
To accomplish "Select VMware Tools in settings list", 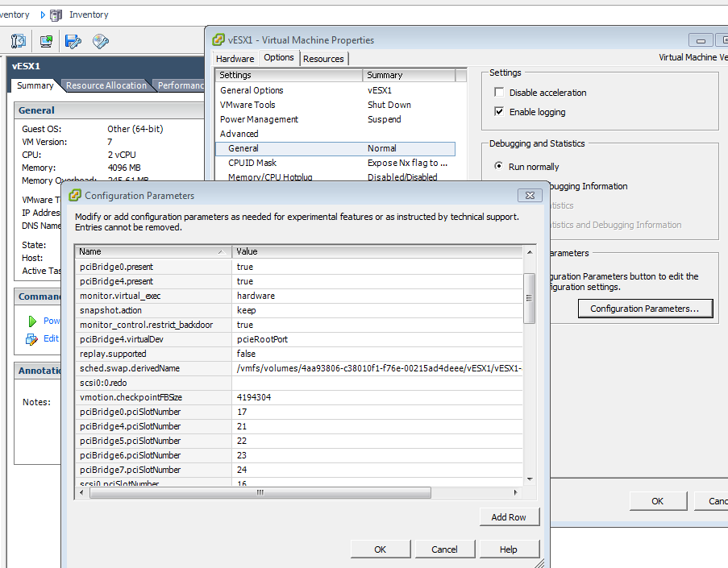I will click(335, 105).
